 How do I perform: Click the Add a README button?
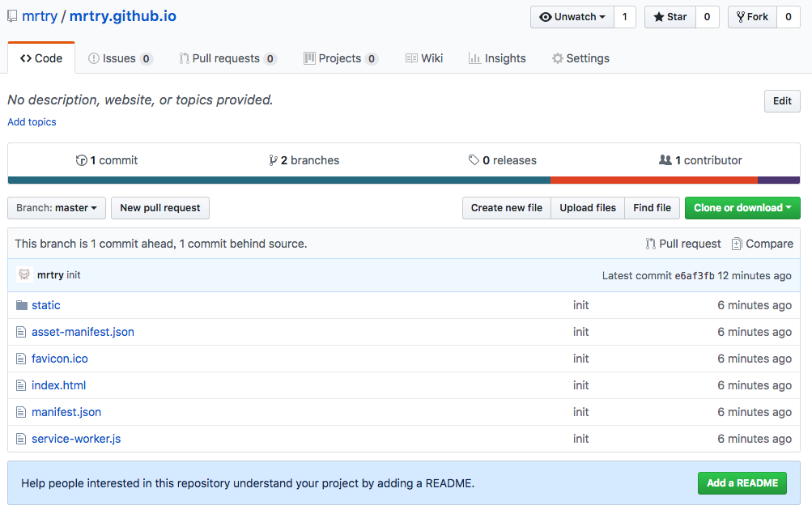pos(742,483)
